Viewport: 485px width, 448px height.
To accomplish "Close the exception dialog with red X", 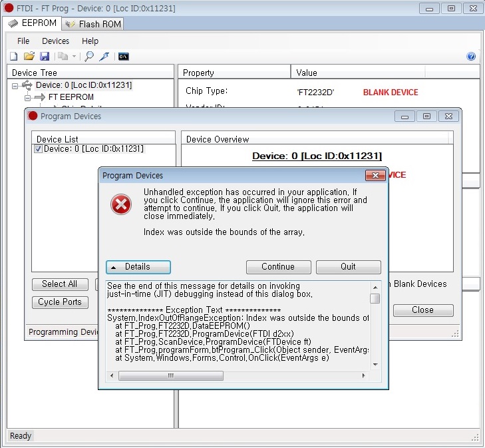I will (x=375, y=176).
